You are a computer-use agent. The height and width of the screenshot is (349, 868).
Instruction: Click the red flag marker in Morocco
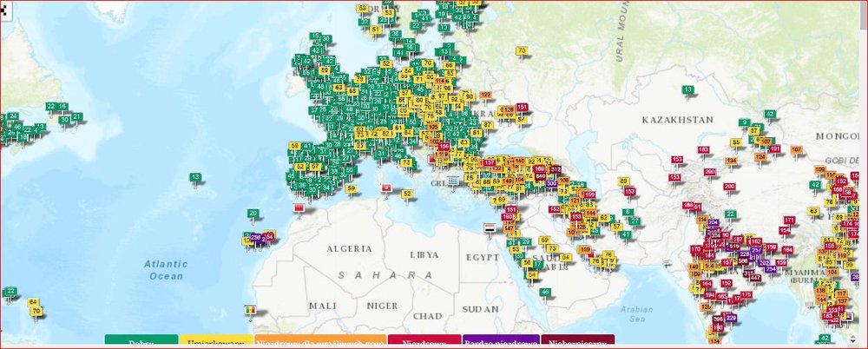(x=299, y=207)
